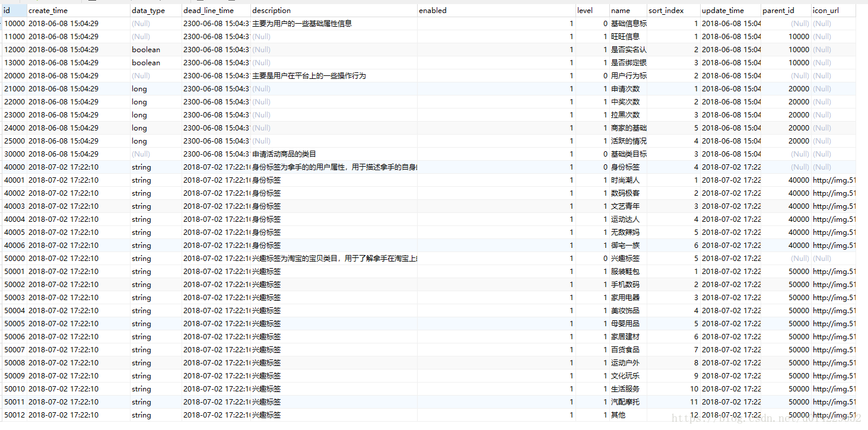This screenshot has width=868, height=430.
Task: Select data_type boolean in row 12000
Action: pos(156,50)
